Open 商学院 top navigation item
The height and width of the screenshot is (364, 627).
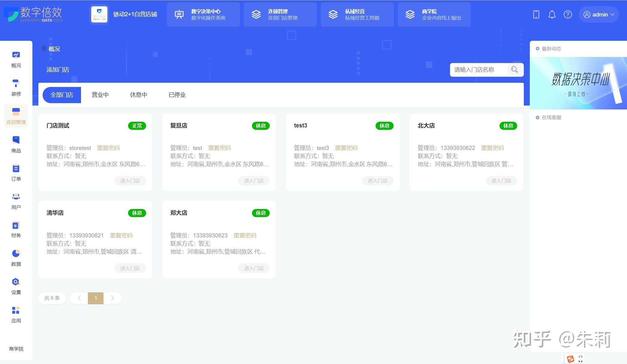point(434,14)
